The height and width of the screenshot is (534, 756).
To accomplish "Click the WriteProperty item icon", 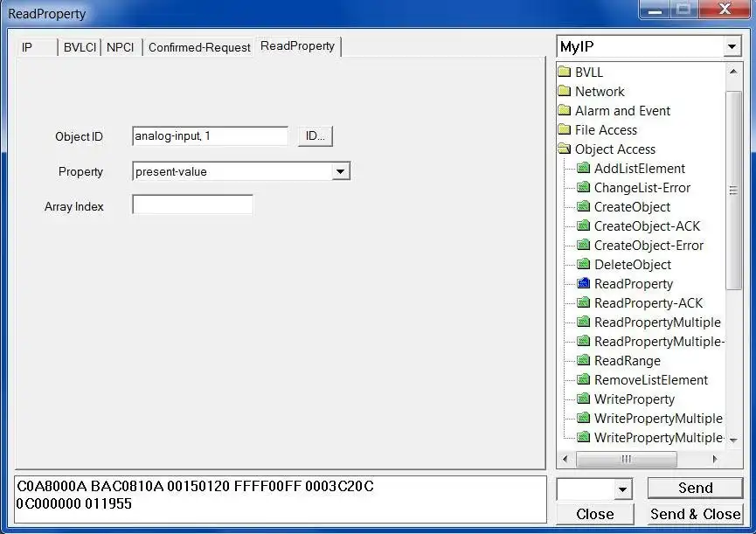I will 584,399.
